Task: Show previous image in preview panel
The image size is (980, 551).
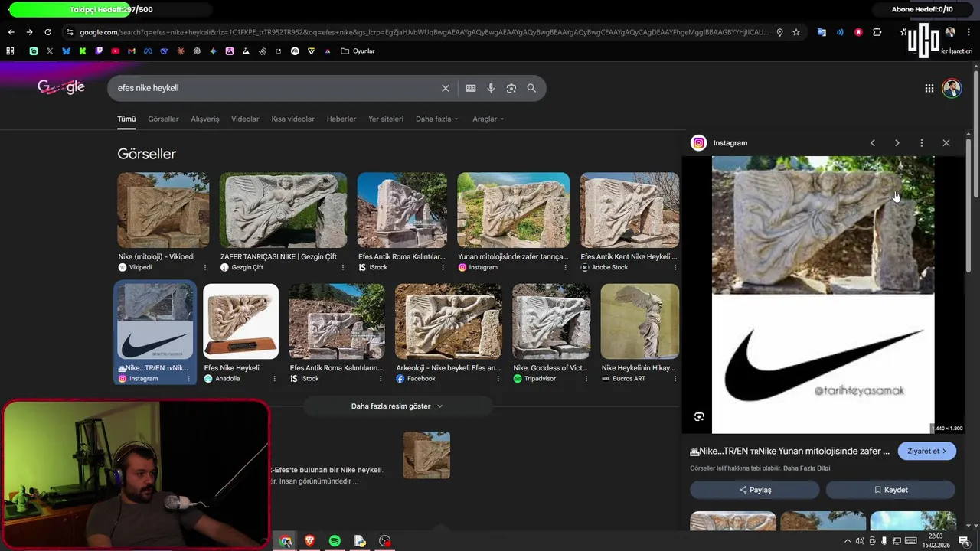Action: (x=873, y=143)
